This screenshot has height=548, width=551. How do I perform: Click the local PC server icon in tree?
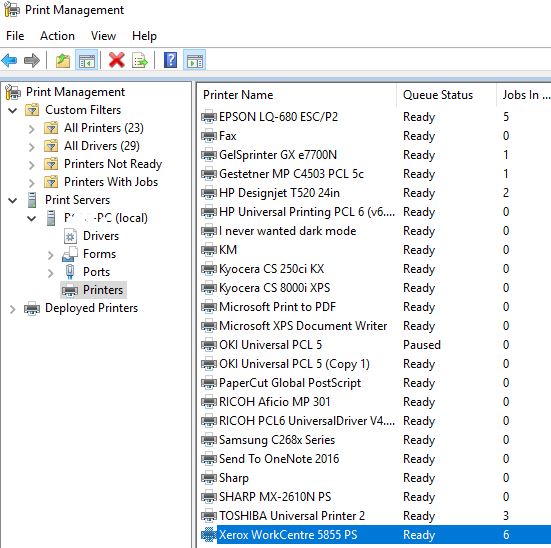point(51,218)
